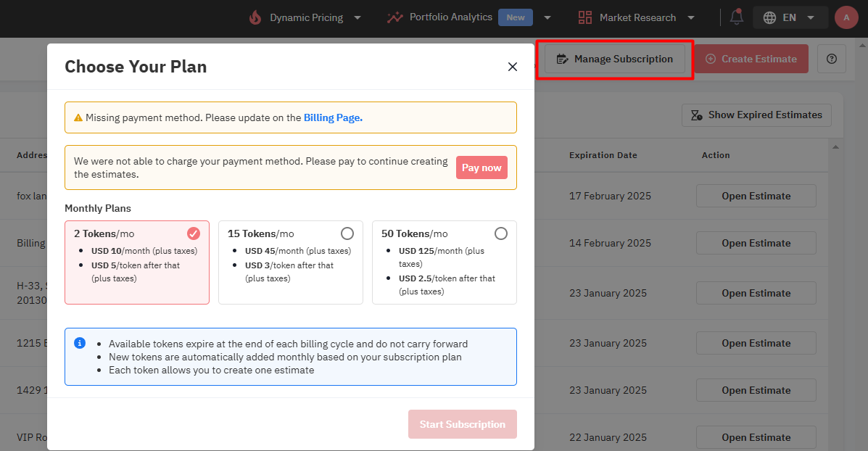Viewport: 868px width, 451px height.
Task: Expand the Market Research dropdown arrow
Action: (x=691, y=17)
